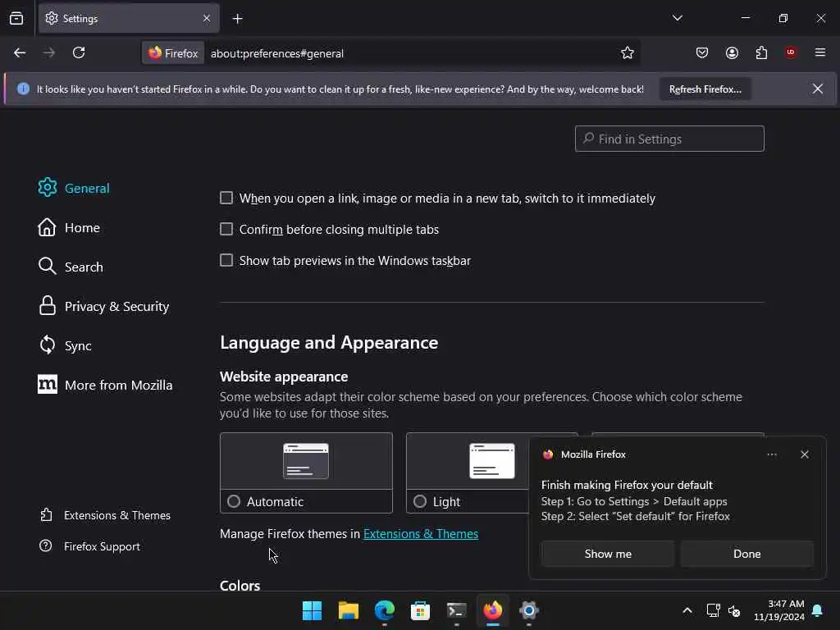The height and width of the screenshot is (630, 840).
Task: Open the notification bell in taskbar
Action: (818, 610)
